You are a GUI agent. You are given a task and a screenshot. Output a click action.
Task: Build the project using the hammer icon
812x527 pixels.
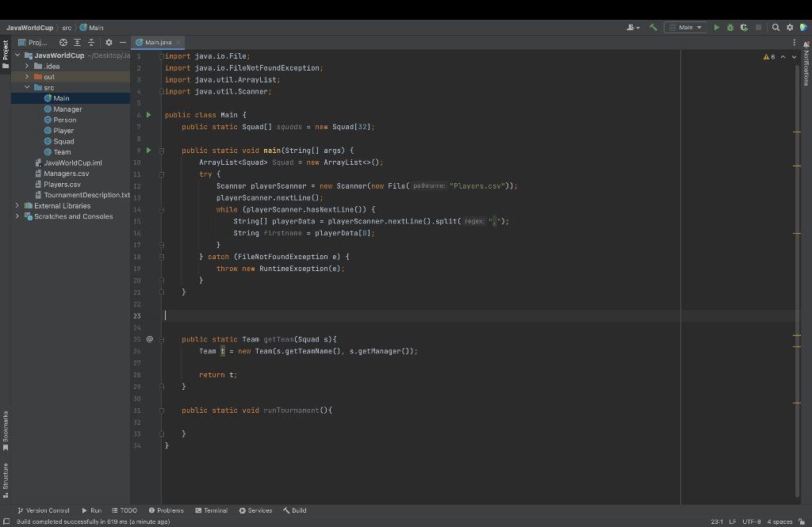[x=653, y=26]
